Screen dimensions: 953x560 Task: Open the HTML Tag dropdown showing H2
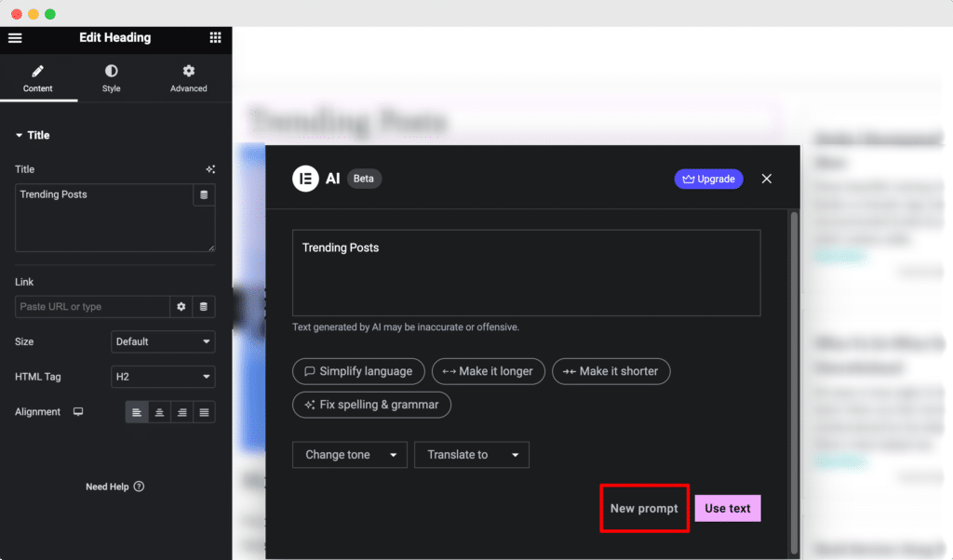coord(163,377)
